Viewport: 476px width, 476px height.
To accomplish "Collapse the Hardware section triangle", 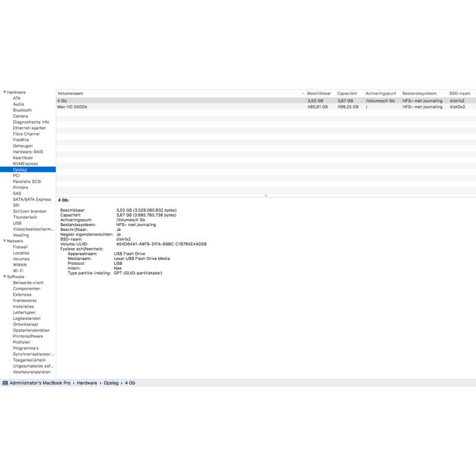I will click(x=5, y=92).
